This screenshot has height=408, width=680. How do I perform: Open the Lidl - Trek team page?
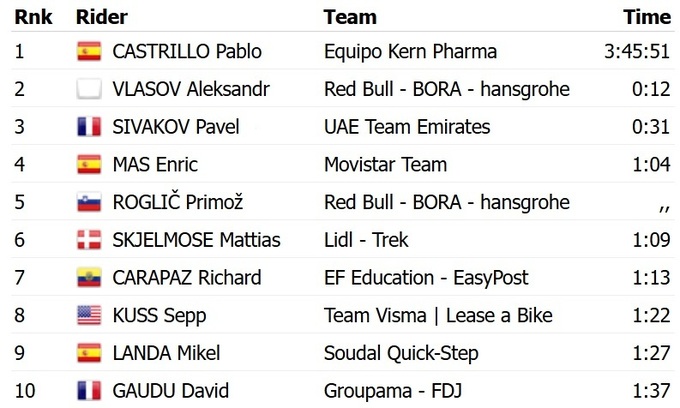pyautogui.click(x=366, y=240)
